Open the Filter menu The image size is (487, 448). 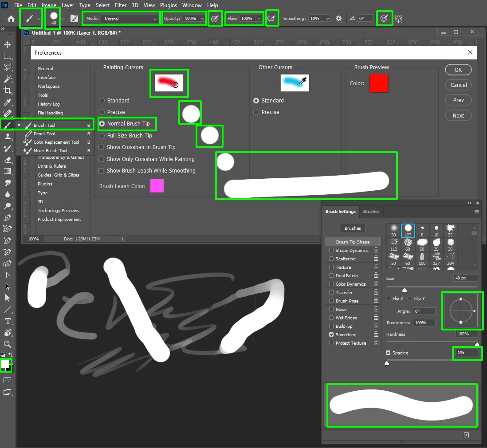point(121,5)
